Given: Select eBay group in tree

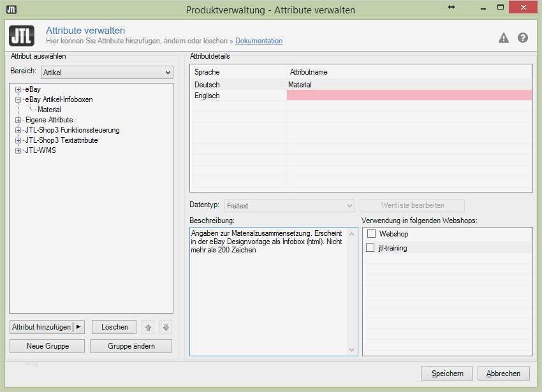Looking at the screenshot, I should (x=33, y=89).
